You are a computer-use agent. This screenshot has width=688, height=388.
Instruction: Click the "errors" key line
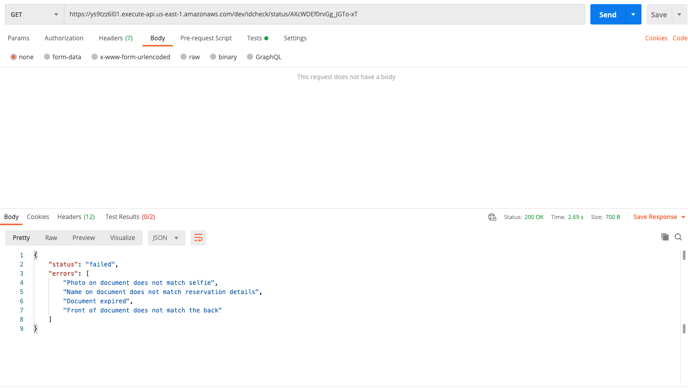pyautogui.click(x=69, y=273)
